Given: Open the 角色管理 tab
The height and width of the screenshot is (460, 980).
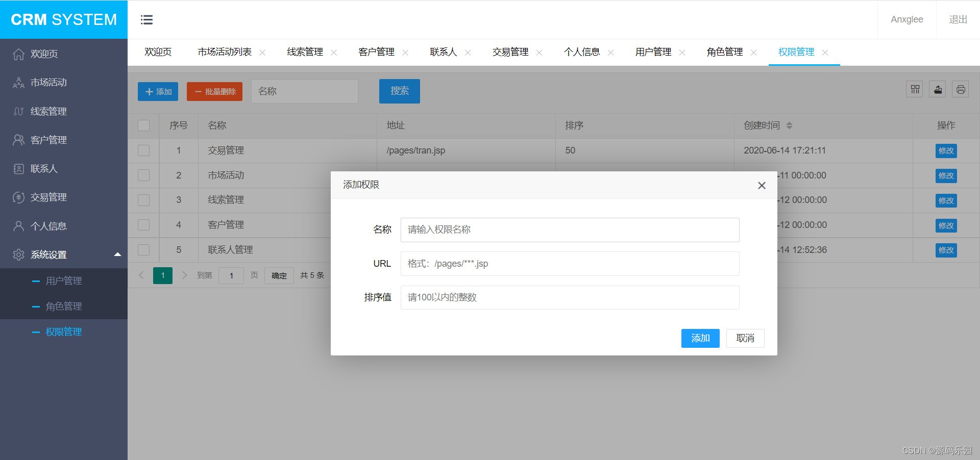Looking at the screenshot, I should click(x=725, y=52).
